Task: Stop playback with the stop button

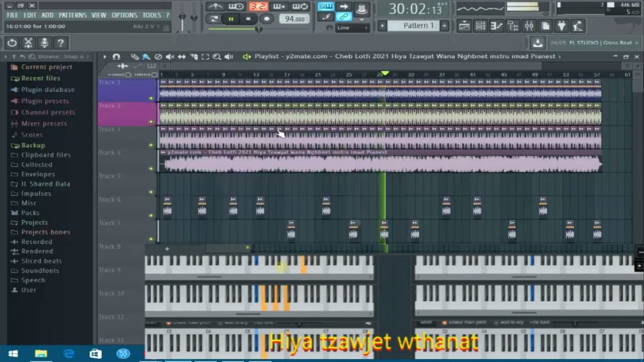Action: (248, 19)
